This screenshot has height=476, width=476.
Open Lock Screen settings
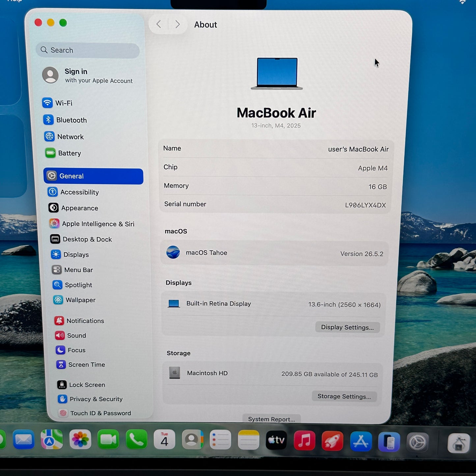pyautogui.click(x=81, y=385)
